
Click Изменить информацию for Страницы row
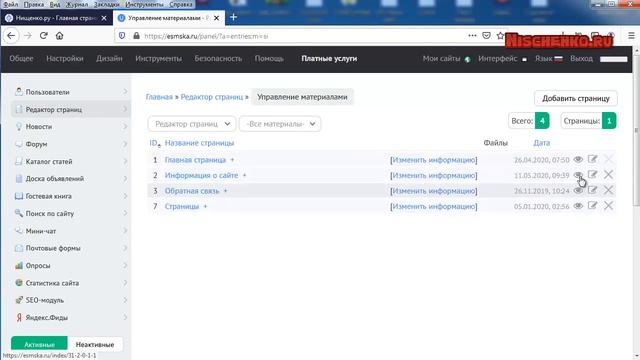click(x=433, y=207)
